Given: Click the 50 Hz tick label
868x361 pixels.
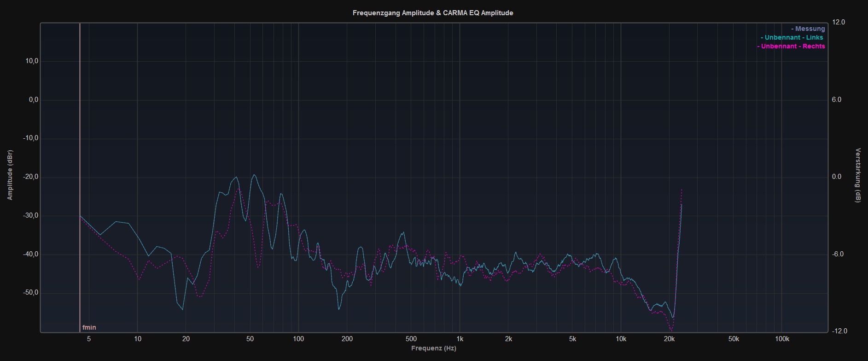Looking at the screenshot, I should tap(250, 339).
